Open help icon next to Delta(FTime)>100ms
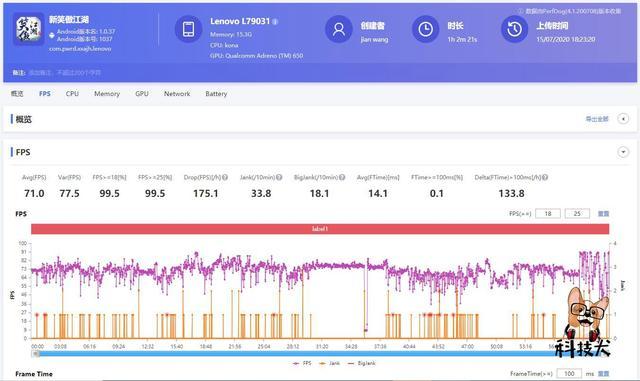Image resolution: width=640 pixels, height=381 pixels. (545, 177)
